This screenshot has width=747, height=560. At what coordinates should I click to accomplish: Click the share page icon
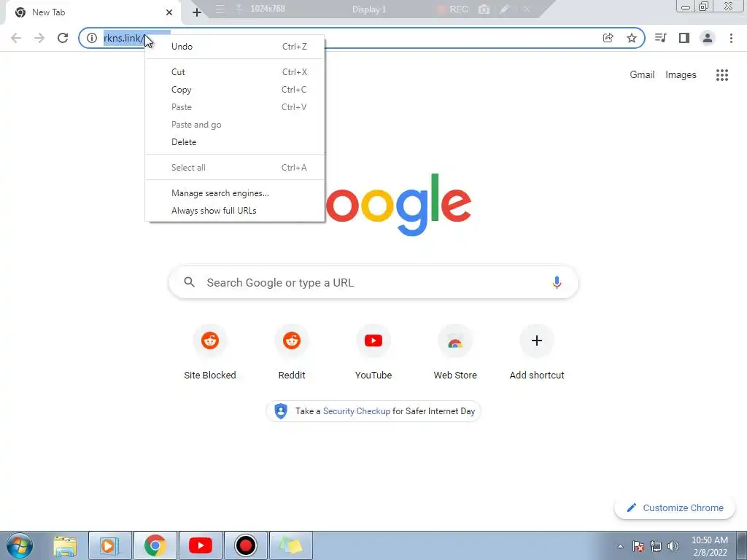[608, 38]
